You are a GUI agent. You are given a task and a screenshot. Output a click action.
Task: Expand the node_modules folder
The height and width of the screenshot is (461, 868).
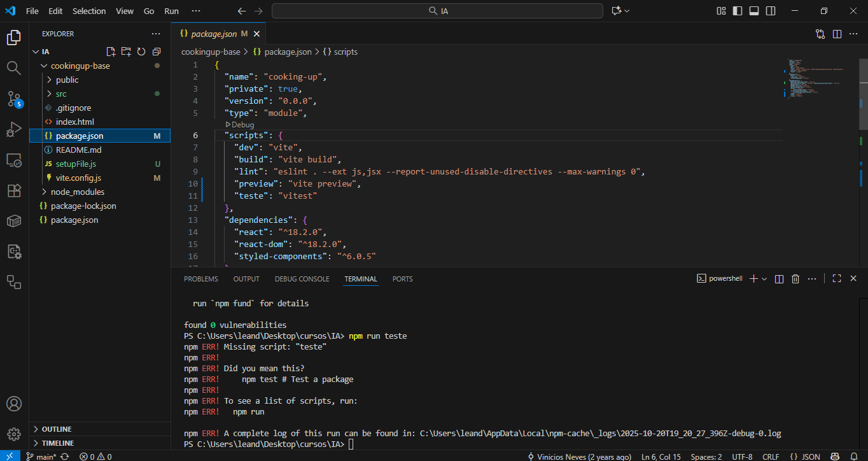[x=77, y=192]
